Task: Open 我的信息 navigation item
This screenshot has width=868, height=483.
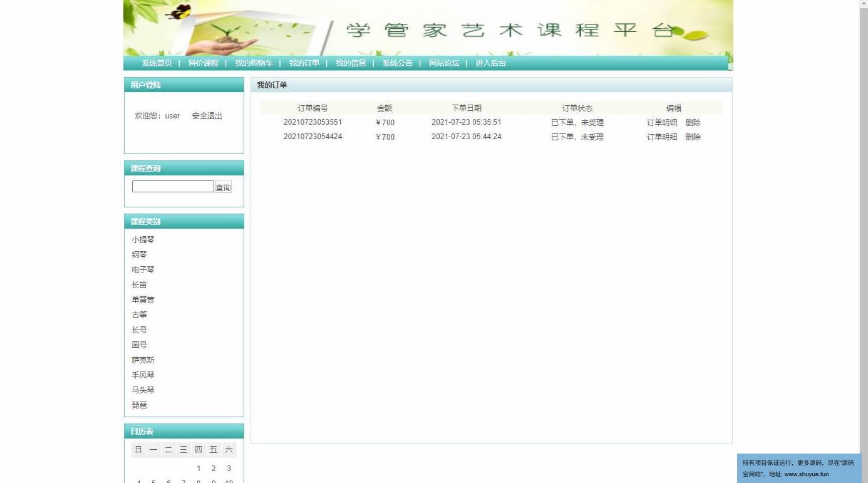Action: [x=351, y=63]
